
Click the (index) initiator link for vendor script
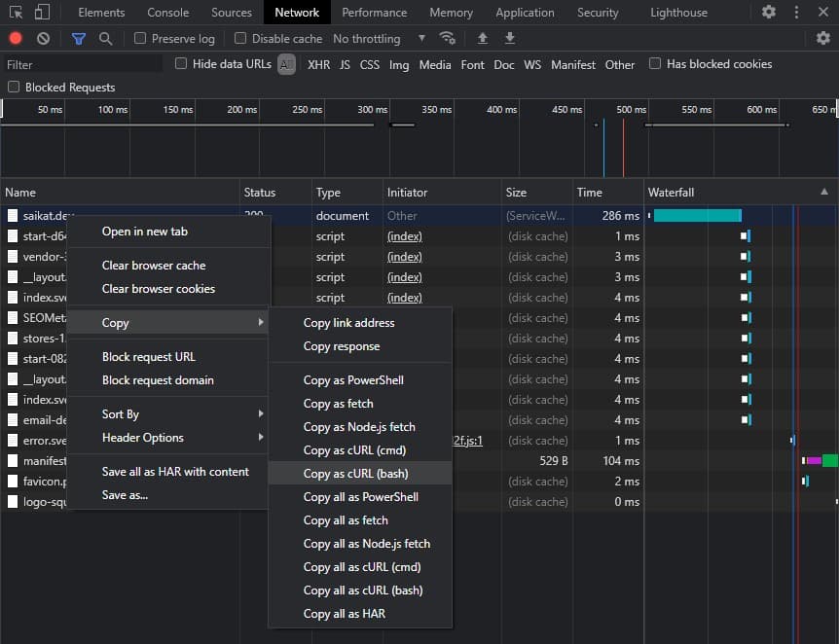point(404,257)
